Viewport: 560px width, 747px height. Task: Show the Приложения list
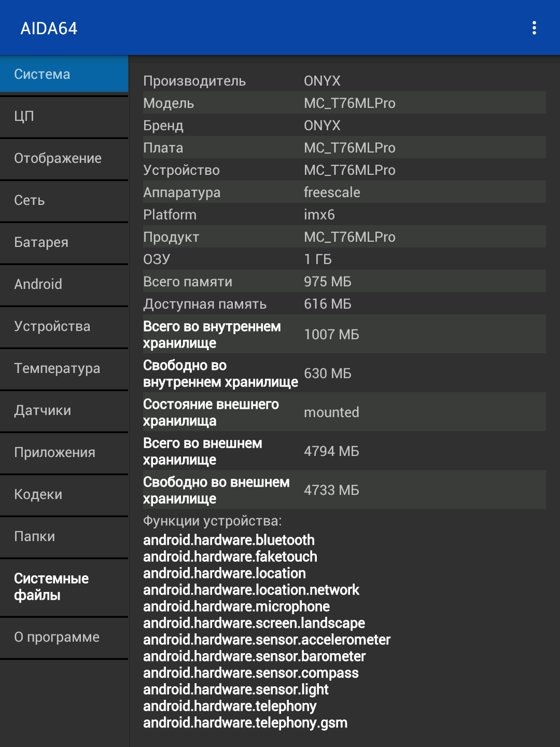tap(64, 452)
